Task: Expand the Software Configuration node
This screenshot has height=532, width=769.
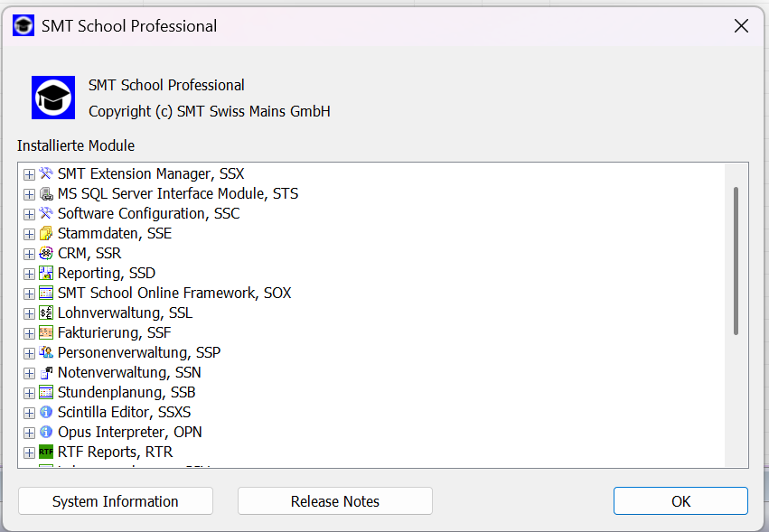Action: pos(29,214)
